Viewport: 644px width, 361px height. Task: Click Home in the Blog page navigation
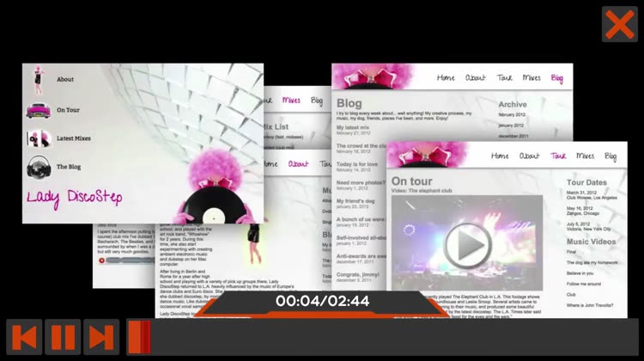pos(446,77)
